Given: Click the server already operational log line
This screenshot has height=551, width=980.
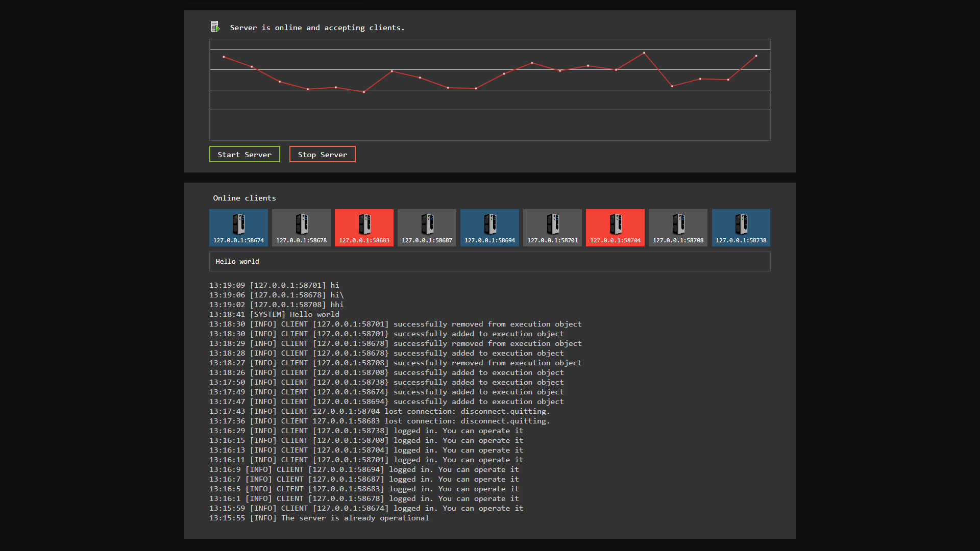Looking at the screenshot, I should click(x=319, y=518).
